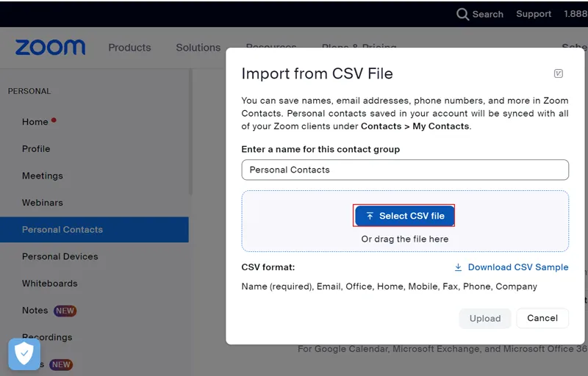Viewport: 588px width, 376px height.
Task: Select Personal Contacts in sidebar
Action: [x=94, y=230]
